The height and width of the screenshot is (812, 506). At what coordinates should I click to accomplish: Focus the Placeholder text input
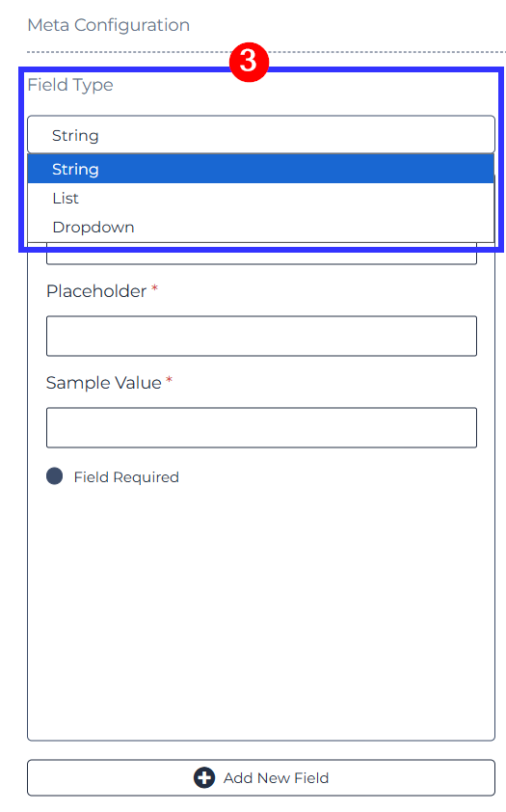pos(261,337)
